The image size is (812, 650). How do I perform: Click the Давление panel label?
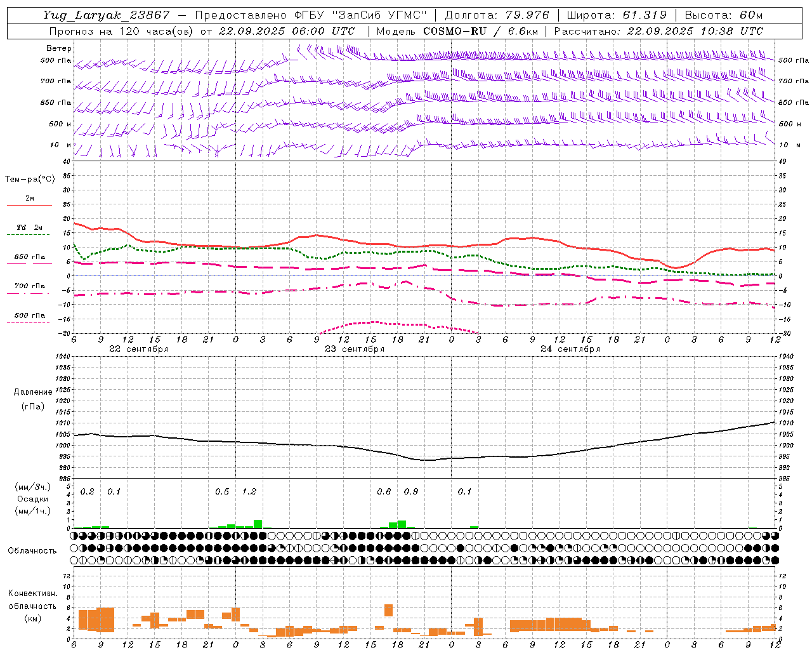point(32,392)
